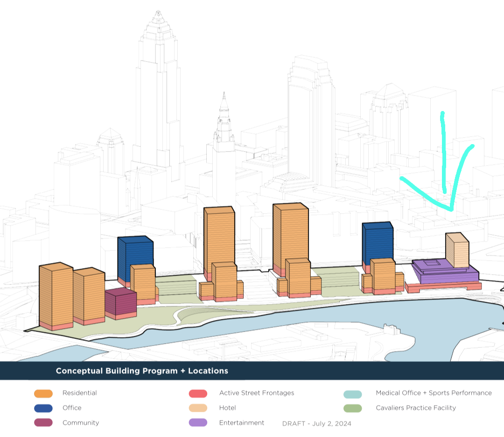Click the orange Residential legend swatch
The image size is (504, 437).
click(x=43, y=393)
